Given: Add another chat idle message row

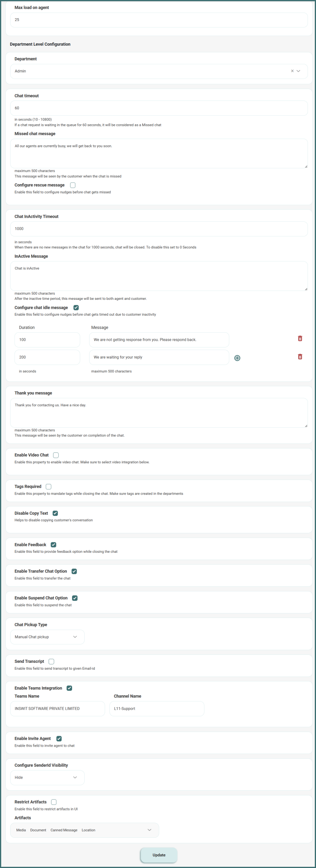Looking at the screenshot, I should coord(237,358).
